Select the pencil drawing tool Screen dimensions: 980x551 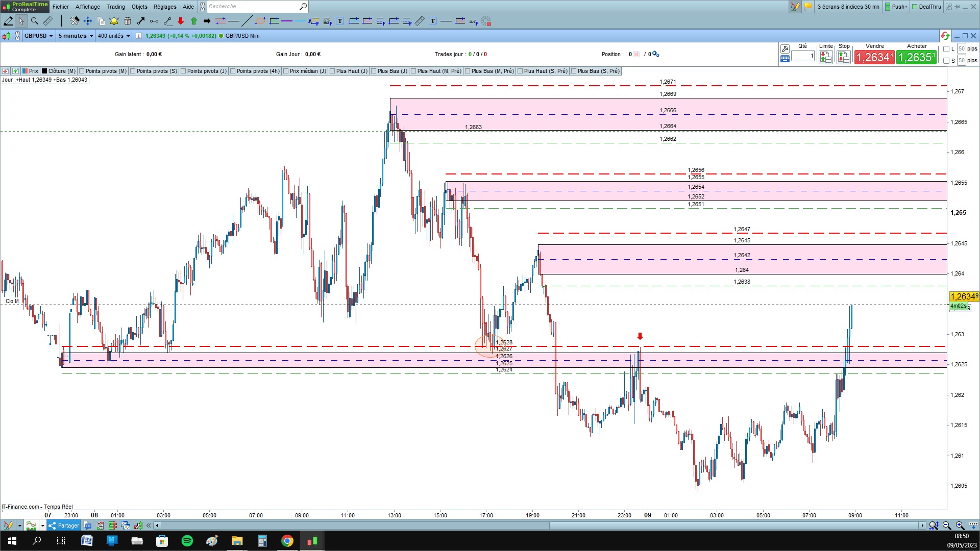8,21
